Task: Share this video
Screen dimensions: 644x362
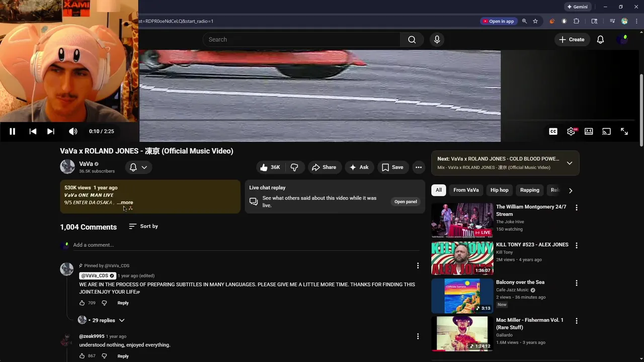Action: click(x=324, y=167)
